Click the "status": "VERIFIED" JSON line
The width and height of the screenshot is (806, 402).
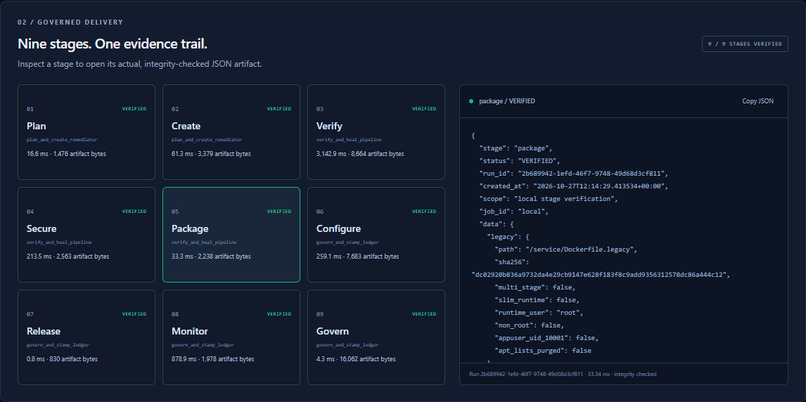tap(520, 161)
